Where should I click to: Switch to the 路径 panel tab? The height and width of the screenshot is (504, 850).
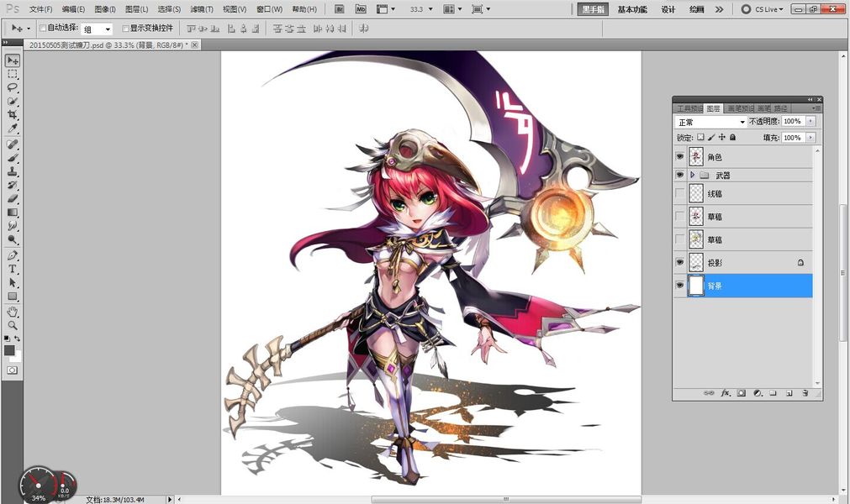coord(780,109)
